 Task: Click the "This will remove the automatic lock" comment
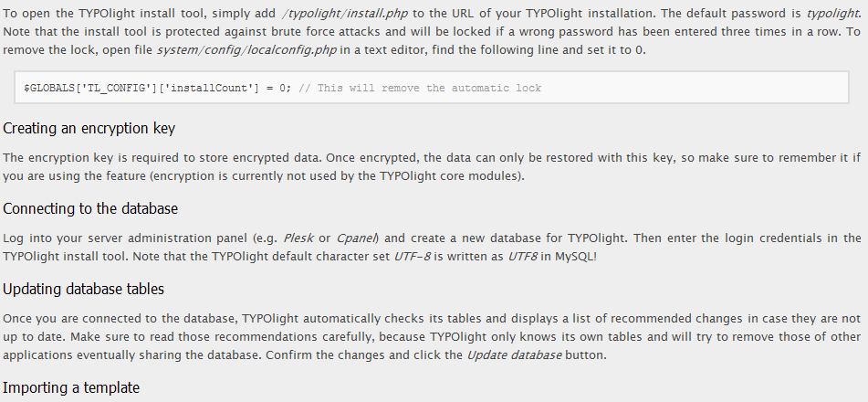coord(428,88)
